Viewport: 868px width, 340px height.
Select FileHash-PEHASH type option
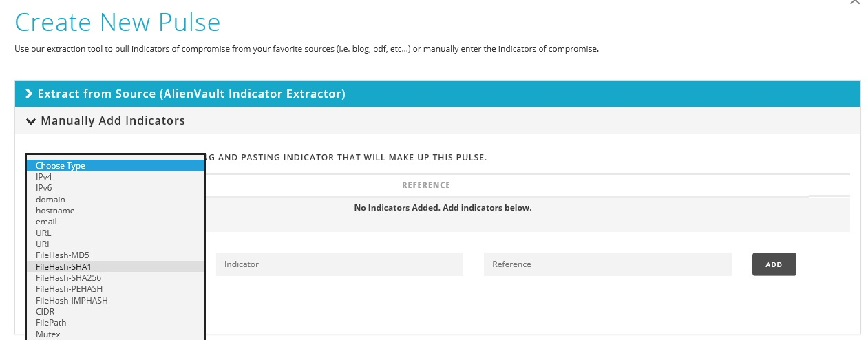tap(69, 289)
